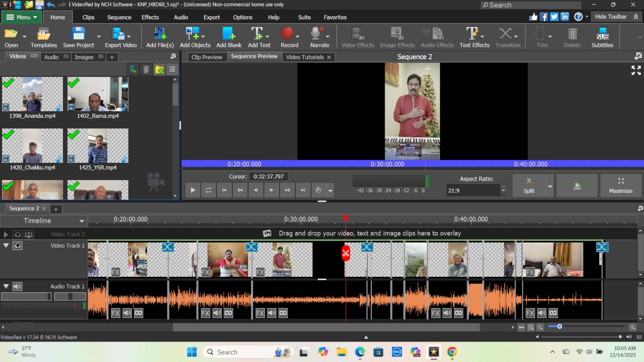
Task: Play the sequence preview
Action: click(193, 190)
